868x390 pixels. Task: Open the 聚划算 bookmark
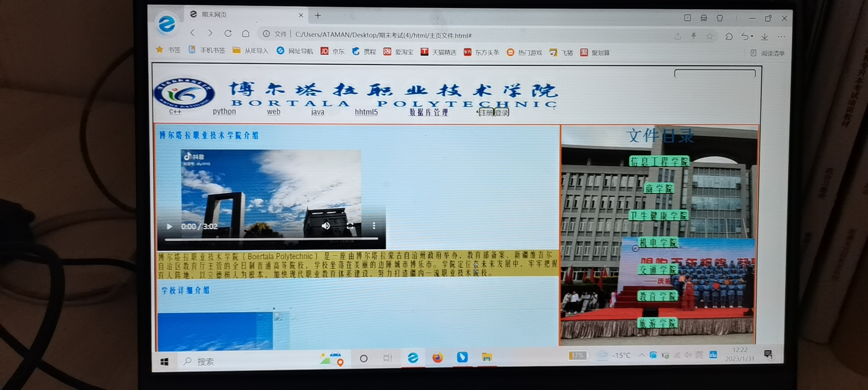coord(595,53)
